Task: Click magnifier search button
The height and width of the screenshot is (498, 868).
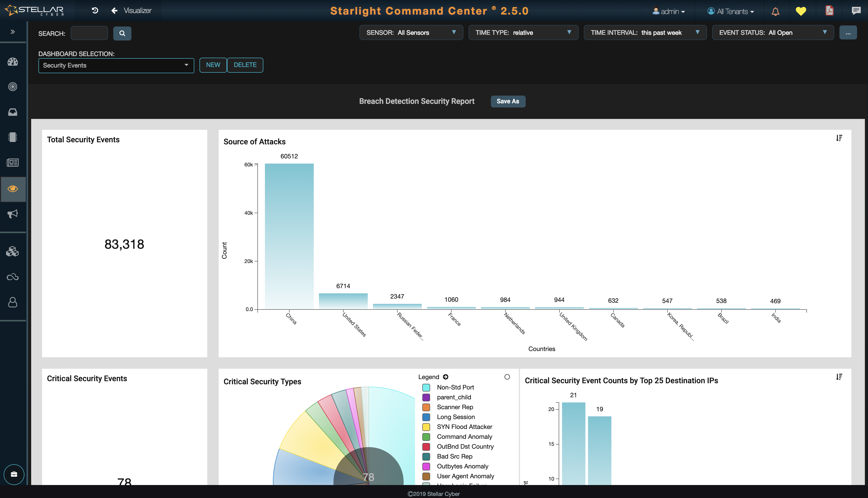Action: click(122, 33)
